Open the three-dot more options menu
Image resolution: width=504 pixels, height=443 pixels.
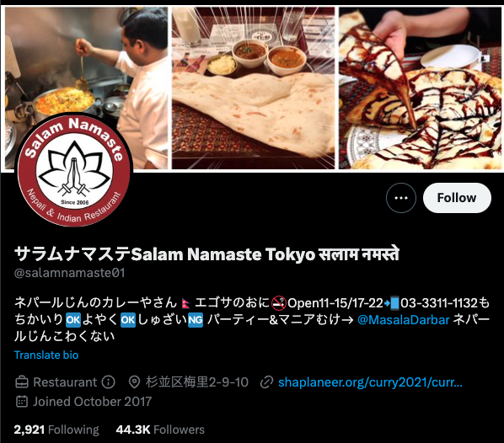[401, 198]
